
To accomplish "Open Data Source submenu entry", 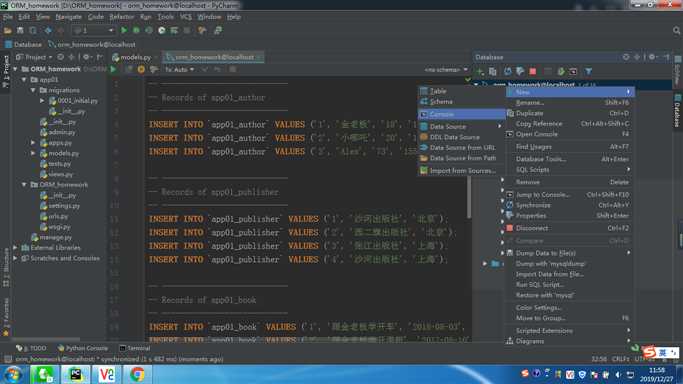I will click(x=461, y=127).
